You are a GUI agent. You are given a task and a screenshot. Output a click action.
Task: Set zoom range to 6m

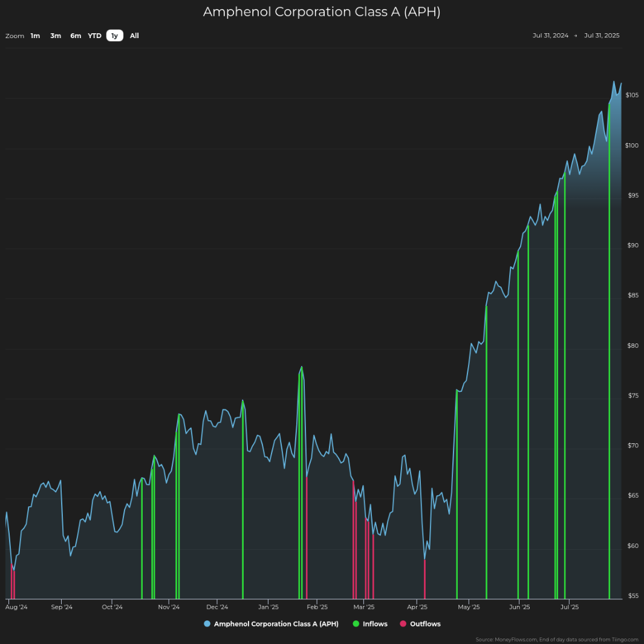click(x=76, y=36)
